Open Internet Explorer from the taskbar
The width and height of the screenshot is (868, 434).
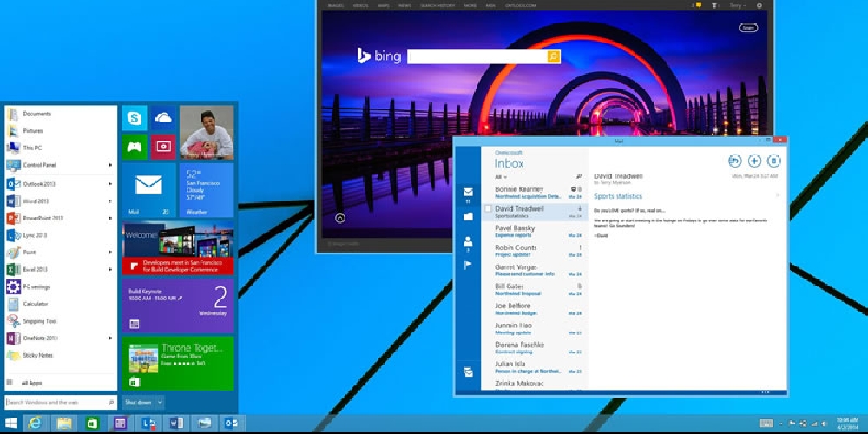(x=36, y=424)
